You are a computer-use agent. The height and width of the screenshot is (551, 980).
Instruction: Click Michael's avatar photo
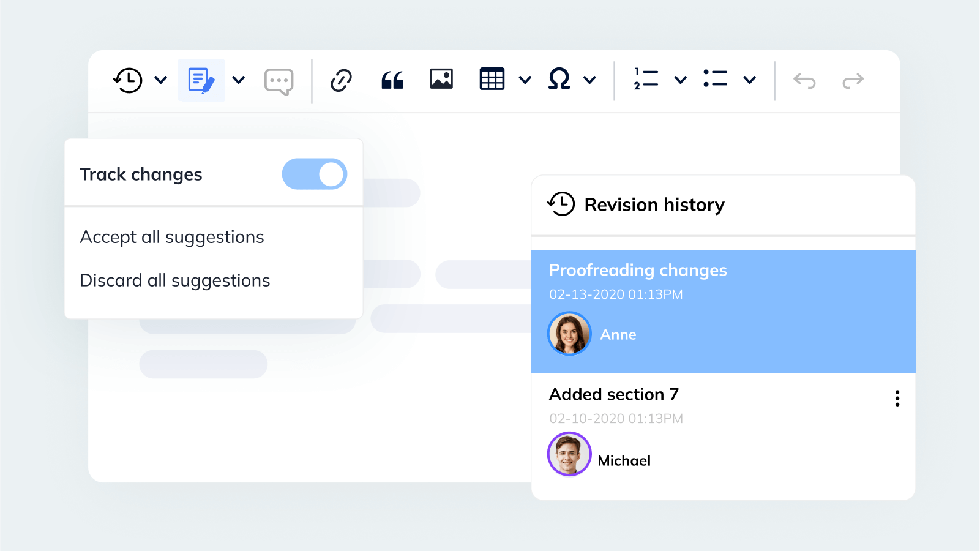pyautogui.click(x=569, y=454)
